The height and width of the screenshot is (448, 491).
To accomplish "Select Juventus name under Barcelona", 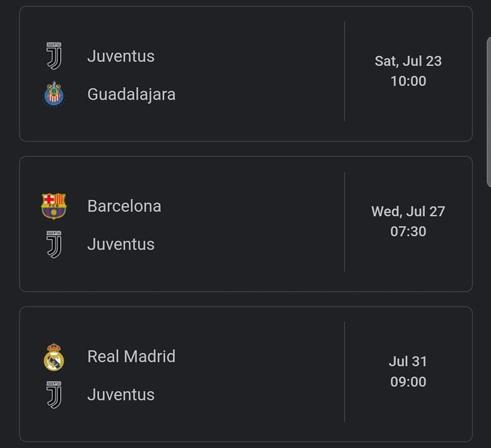I will [x=121, y=244].
